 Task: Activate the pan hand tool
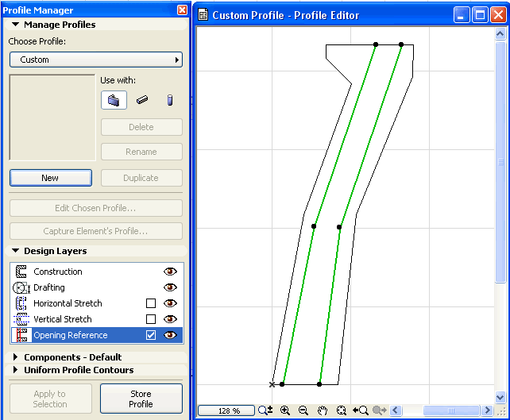click(x=323, y=410)
